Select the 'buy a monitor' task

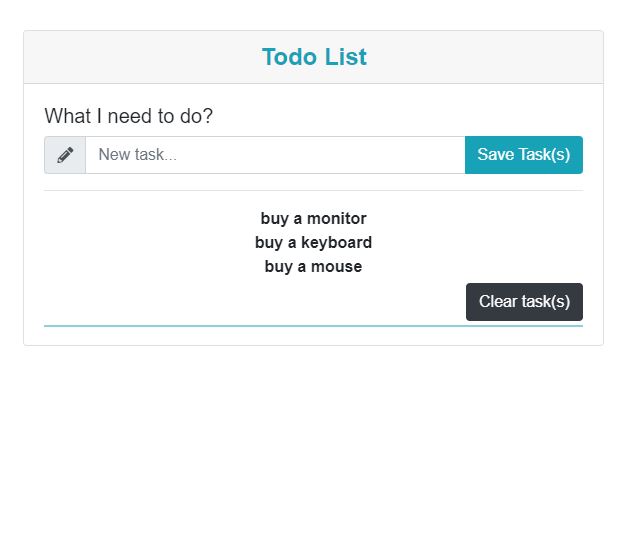click(x=314, y=219)
